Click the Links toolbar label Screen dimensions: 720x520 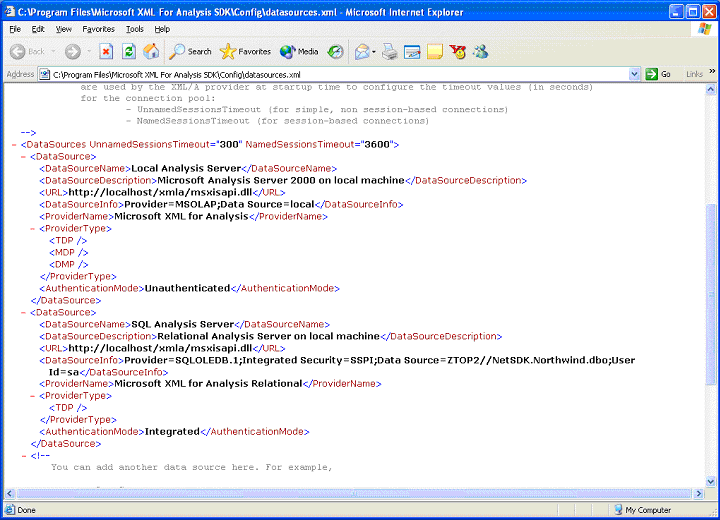[694, 74]
